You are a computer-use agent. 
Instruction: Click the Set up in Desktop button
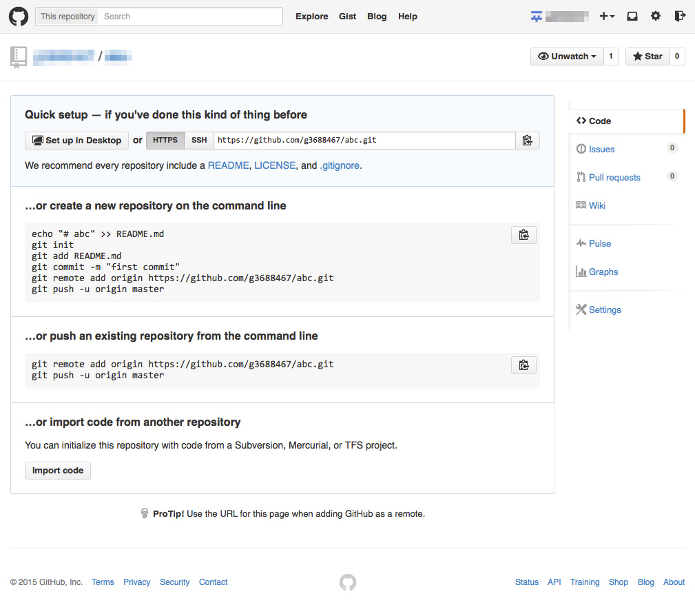(76, 140)
